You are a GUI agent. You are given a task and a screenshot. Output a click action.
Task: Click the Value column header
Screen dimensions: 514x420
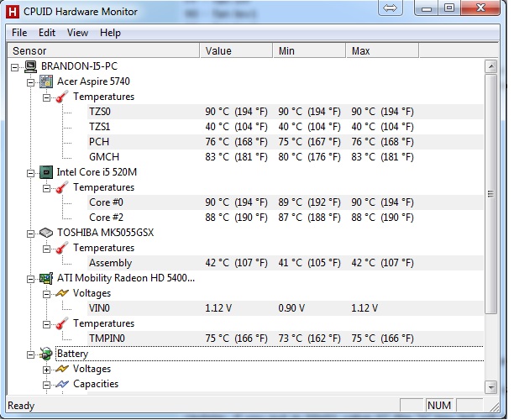236,50
